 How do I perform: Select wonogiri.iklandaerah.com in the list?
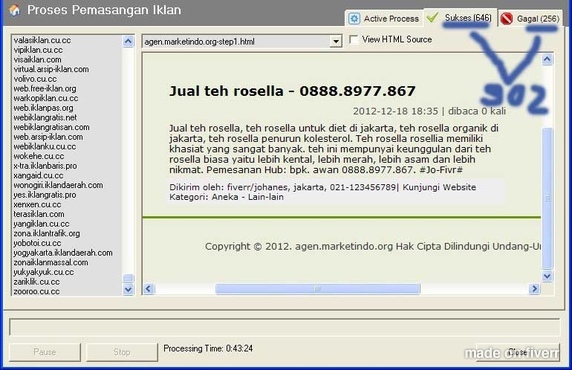tap(58, 185)
